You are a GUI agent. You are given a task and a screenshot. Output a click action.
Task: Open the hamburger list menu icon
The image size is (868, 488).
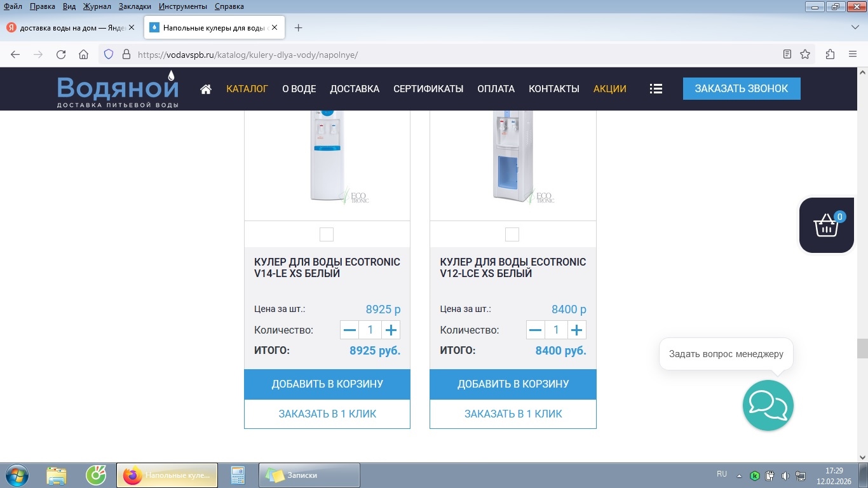(x=656, y=89)
